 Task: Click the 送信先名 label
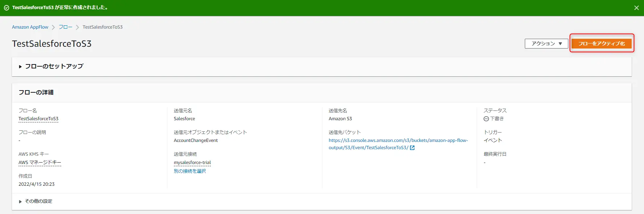[338, 111]
